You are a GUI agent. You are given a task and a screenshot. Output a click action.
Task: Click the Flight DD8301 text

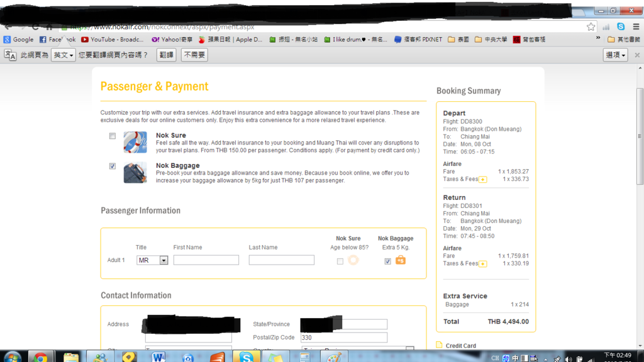[x=462, y=206]
